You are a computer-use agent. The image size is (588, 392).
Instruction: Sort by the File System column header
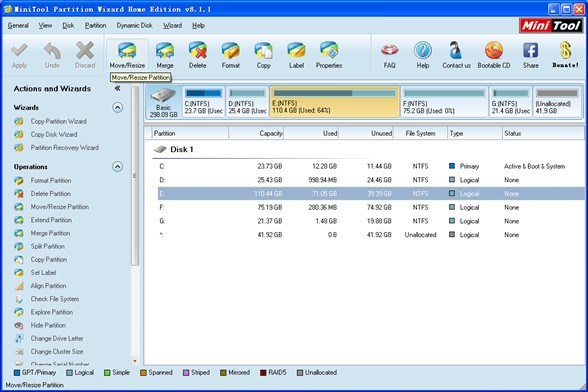[420, 133]
